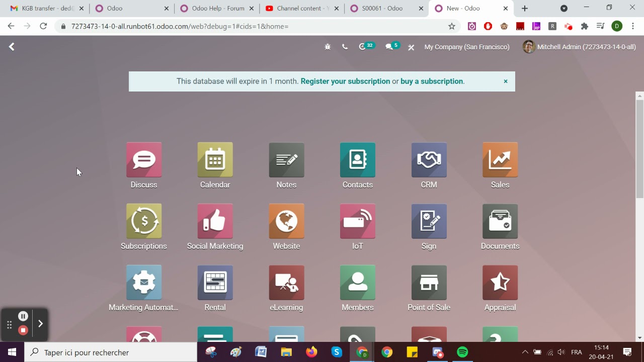Switch to Channel content YouTube tab
The height and width of the screenshot is (362, 644).
(302, 8)
